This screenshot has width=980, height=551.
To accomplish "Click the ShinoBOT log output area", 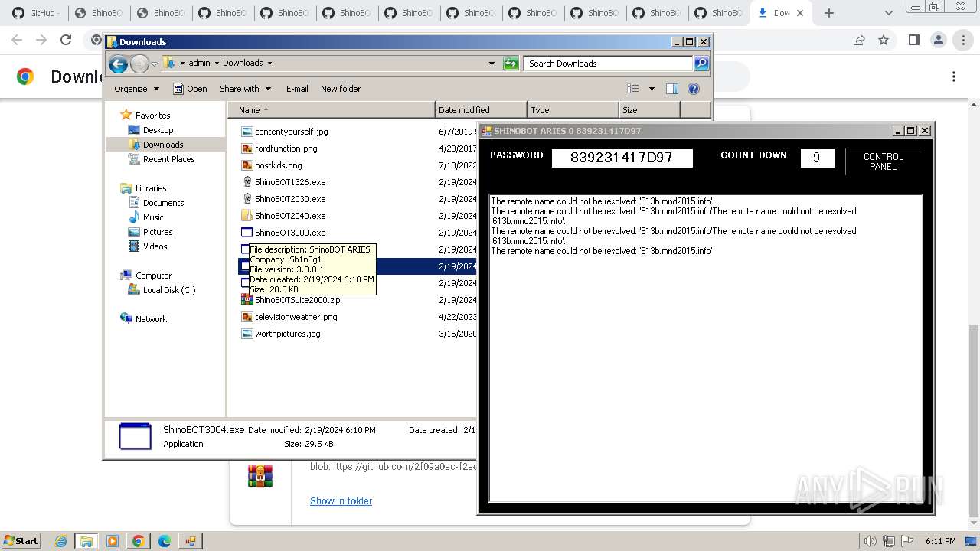I will pos(706,348).
